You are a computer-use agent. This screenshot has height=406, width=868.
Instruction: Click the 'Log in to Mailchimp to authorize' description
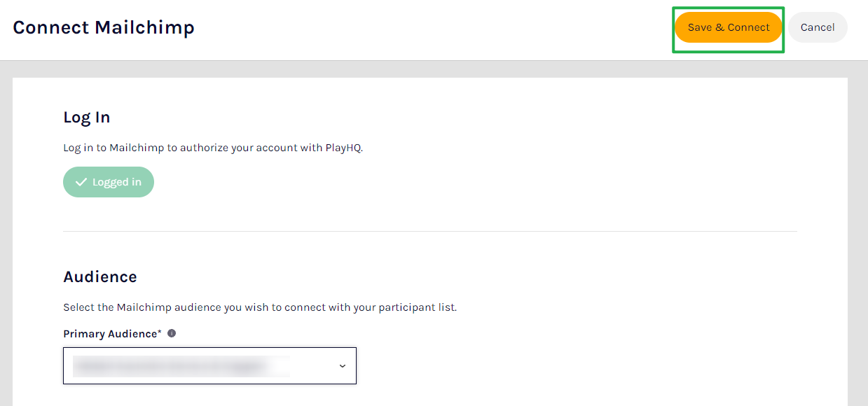point(213,148)
